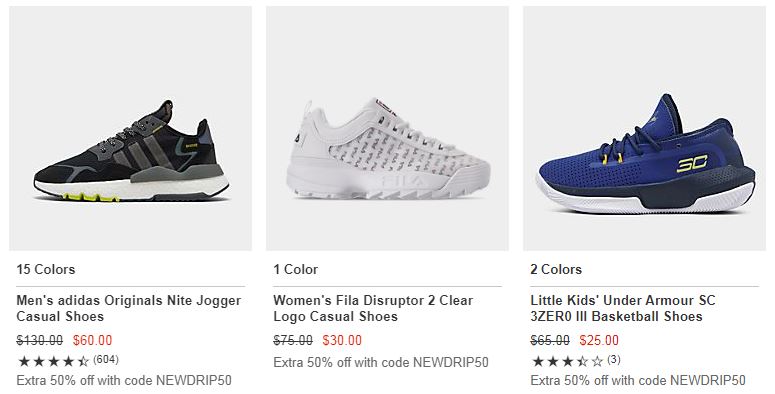This screenshot has height=394, width=775.
Task: Open the white Fila Disruptor 2 shoe image
Action: (388, 129)
